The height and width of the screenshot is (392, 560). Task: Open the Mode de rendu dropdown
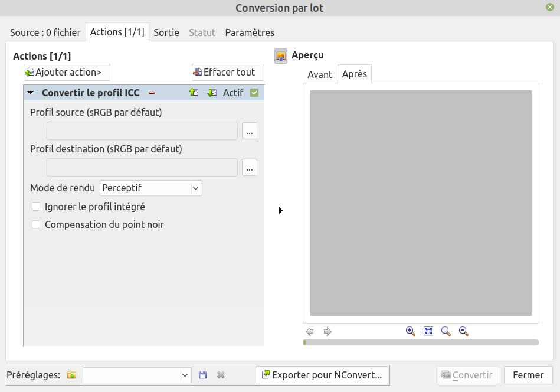(x=151, y=188)
